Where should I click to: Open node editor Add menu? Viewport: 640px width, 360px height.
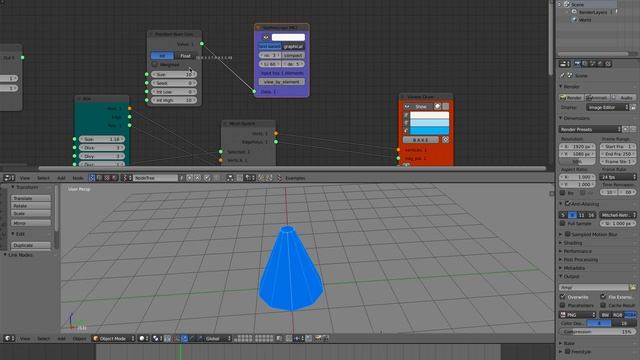(x=61, y=178)
